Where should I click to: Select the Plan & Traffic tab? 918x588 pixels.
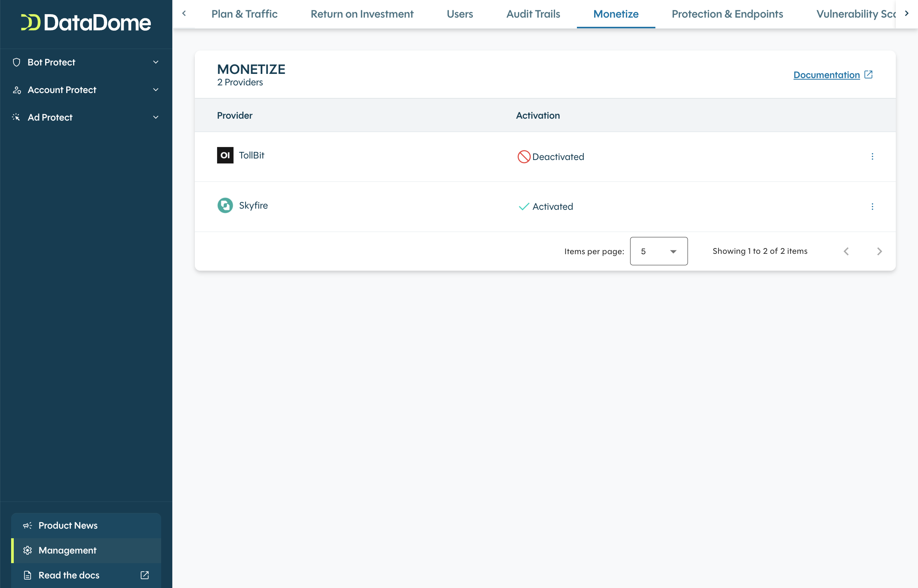click(244, 14)
